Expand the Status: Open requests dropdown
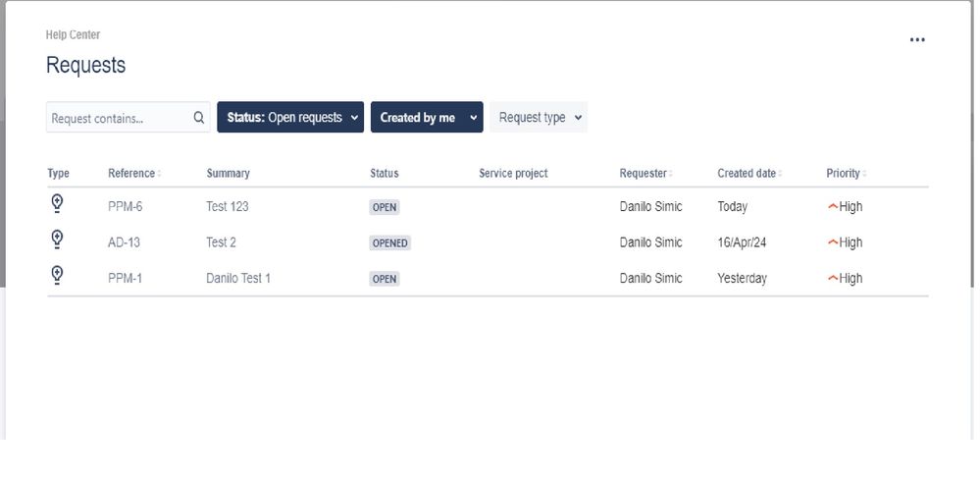Image resolution: width=980 pixels, height=479 pixels. tap(290, 117)
